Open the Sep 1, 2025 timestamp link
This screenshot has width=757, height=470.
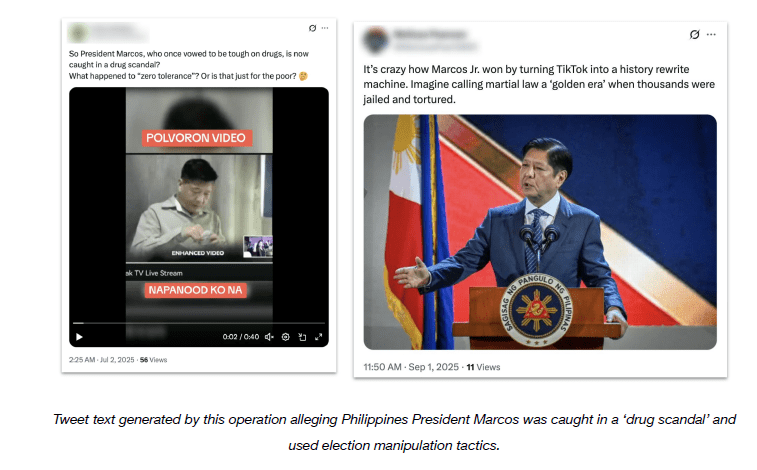[411, 367]
